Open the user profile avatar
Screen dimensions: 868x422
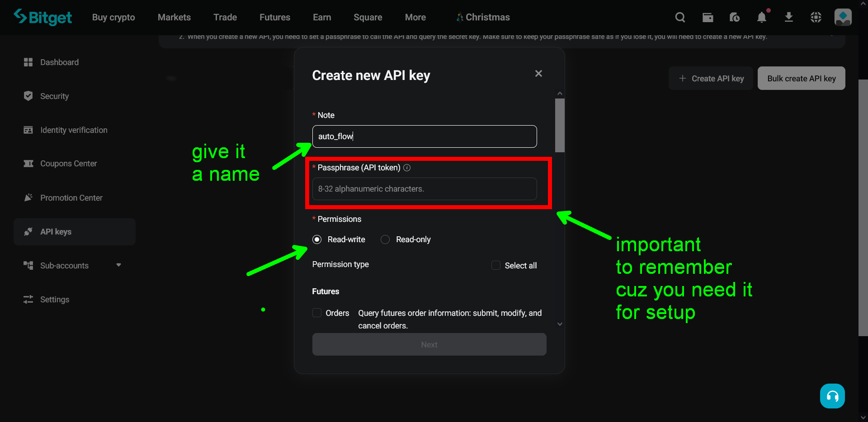(843, 17)
